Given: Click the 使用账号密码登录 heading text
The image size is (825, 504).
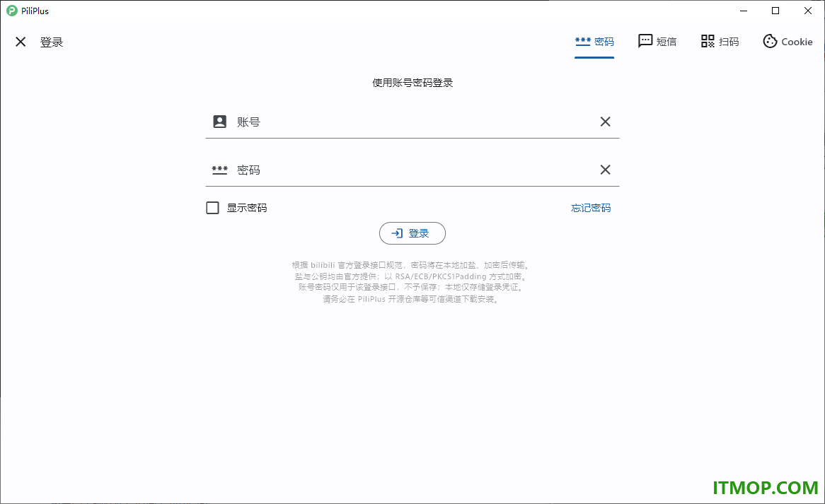Looking at the screenshot, I should coord(412,83).
